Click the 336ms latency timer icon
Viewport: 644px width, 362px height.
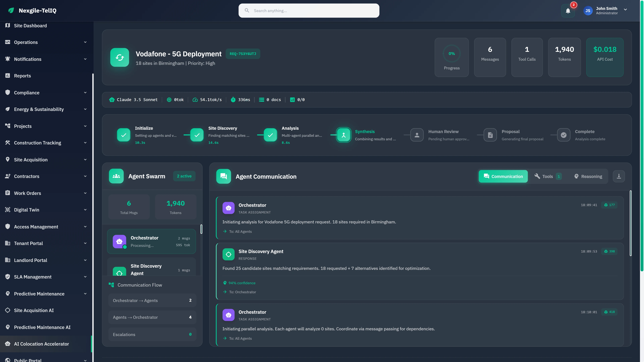(x=233, y=99)
